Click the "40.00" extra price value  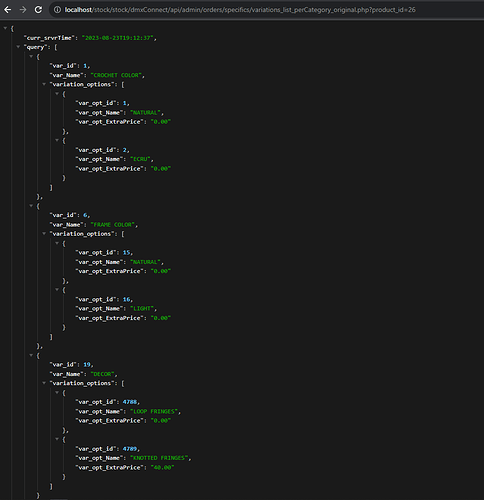click(x=163, y=467)
